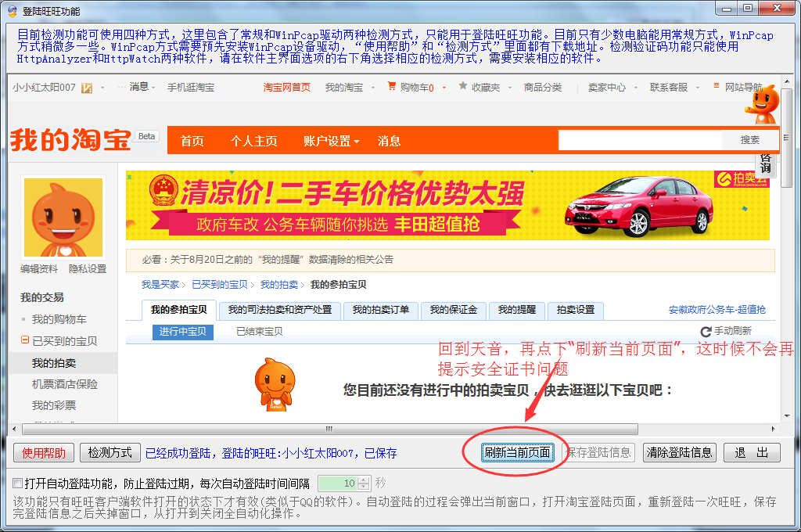Click the 我的淘宝 logo
The image size is (801, 532).
pos(70,141)
